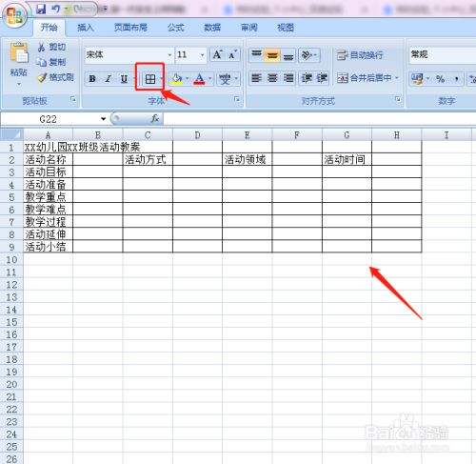Select row 5 header
Viewport: 476px width, 464px height.
click(11, 197)
